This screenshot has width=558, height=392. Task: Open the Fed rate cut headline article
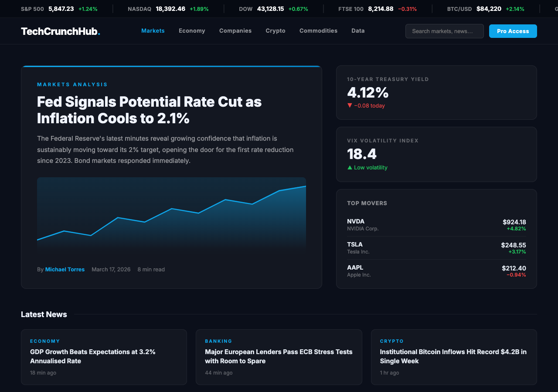click(x=149, y=110)
